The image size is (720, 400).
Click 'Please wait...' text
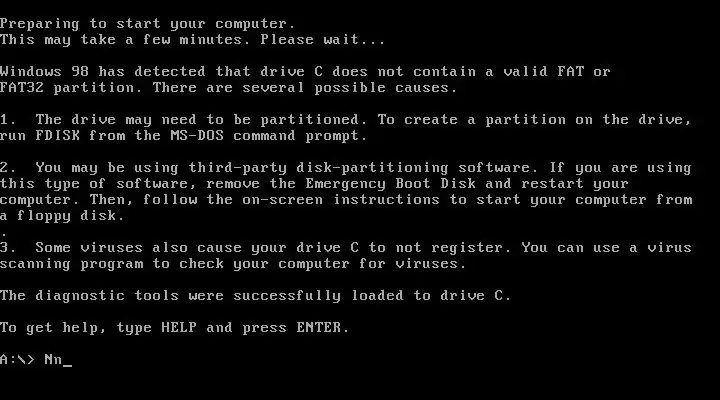tap(323, 39)
